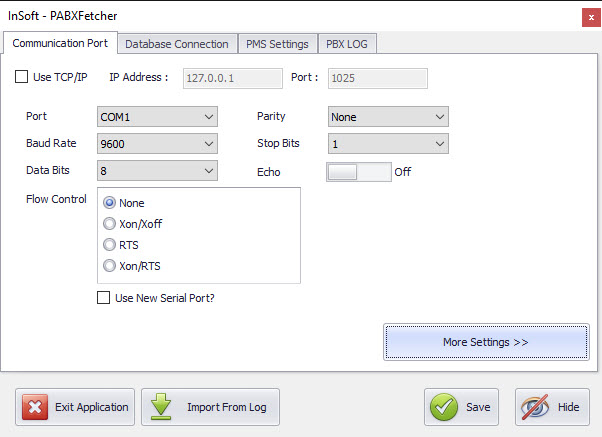The width and height of the screenshot is (602, 437).
Task: Open the PMS Settings tab
Action: 277,44
